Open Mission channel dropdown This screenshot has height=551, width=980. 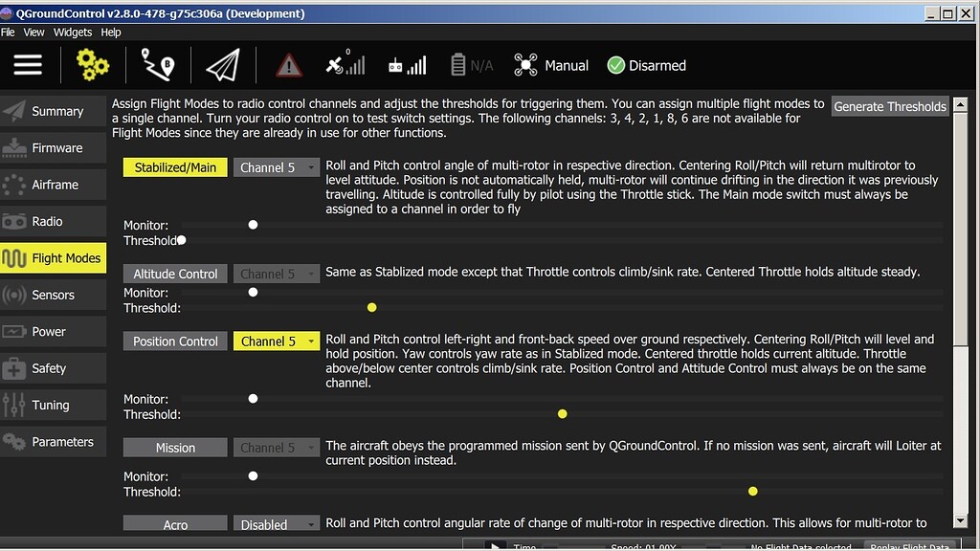point(277,448)
